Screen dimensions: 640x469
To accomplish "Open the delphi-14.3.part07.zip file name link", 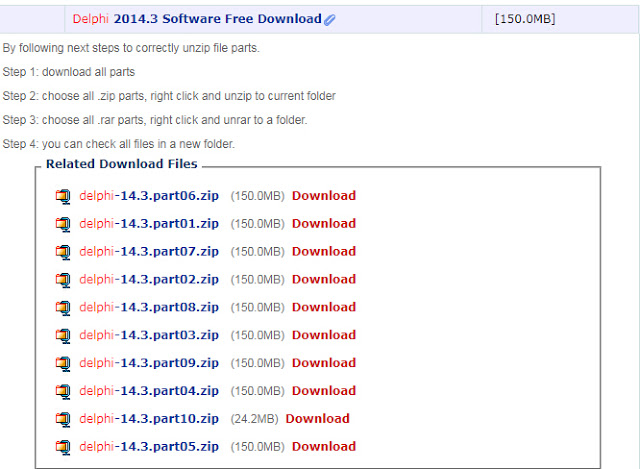I will click(x=148, y=252).
